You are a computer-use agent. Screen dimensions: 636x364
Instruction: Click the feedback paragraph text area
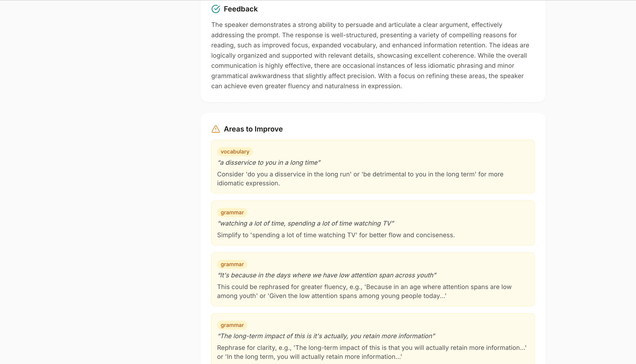click(x=370, y=55)
